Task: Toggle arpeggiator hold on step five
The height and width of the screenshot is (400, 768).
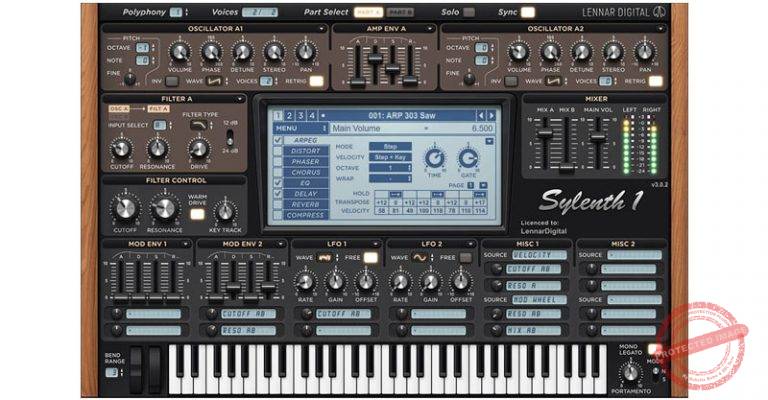Action: pyautogui.click(x=437, y=194)
